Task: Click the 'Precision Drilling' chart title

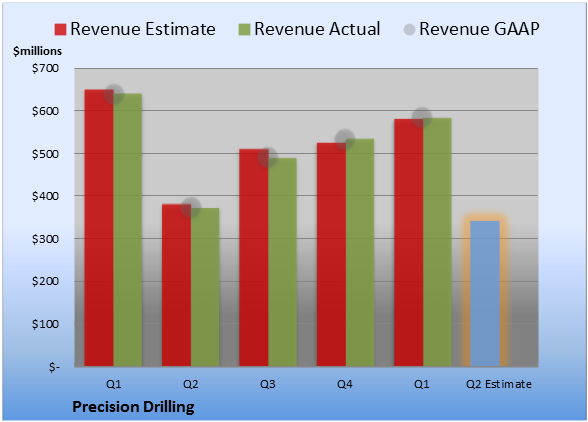Action: 134,407
